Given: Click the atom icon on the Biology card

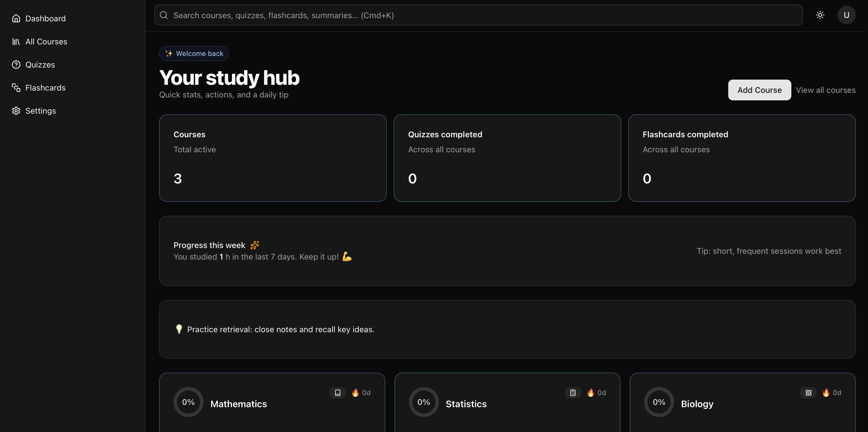Looking at the screenshot, I should pos(808,392).
